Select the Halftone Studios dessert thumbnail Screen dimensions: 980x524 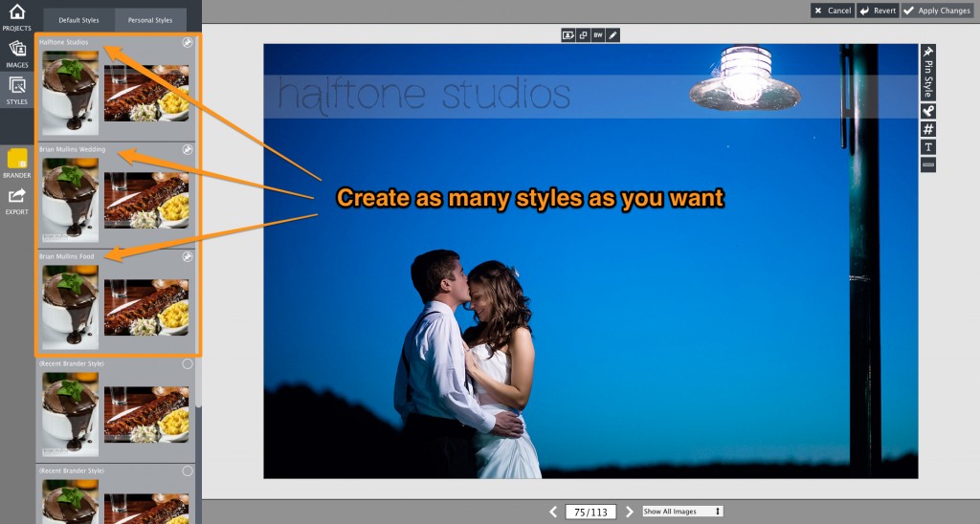(70, 93)
